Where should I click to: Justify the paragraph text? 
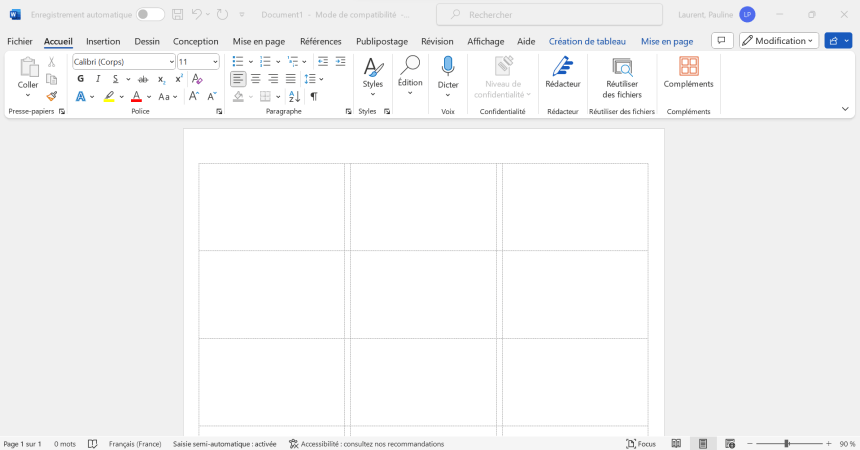click(291, 79)
